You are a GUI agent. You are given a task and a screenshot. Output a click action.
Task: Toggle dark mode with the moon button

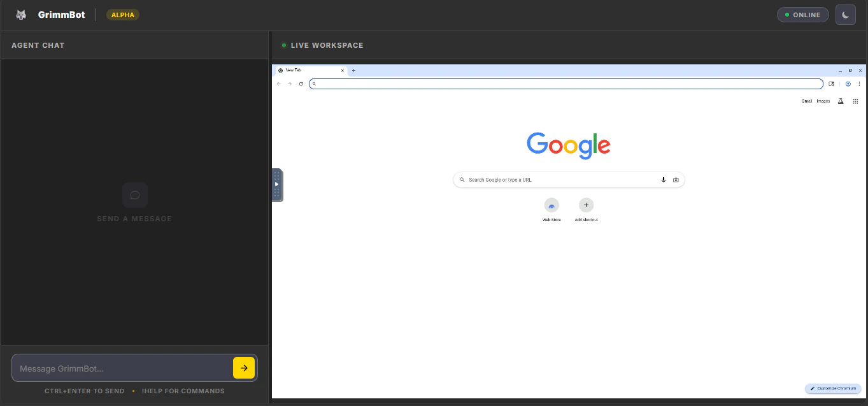click(x=846, y=14)
